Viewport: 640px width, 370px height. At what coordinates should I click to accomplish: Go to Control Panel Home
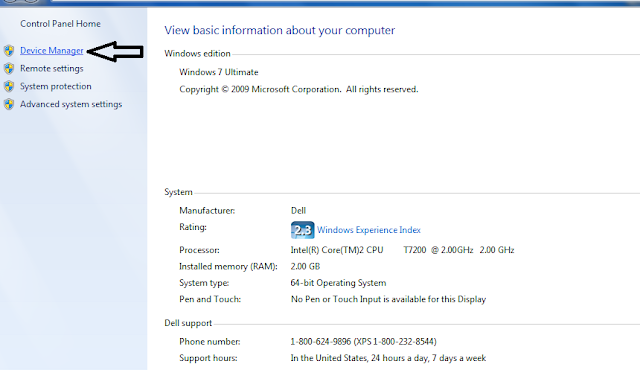(60, 24)
